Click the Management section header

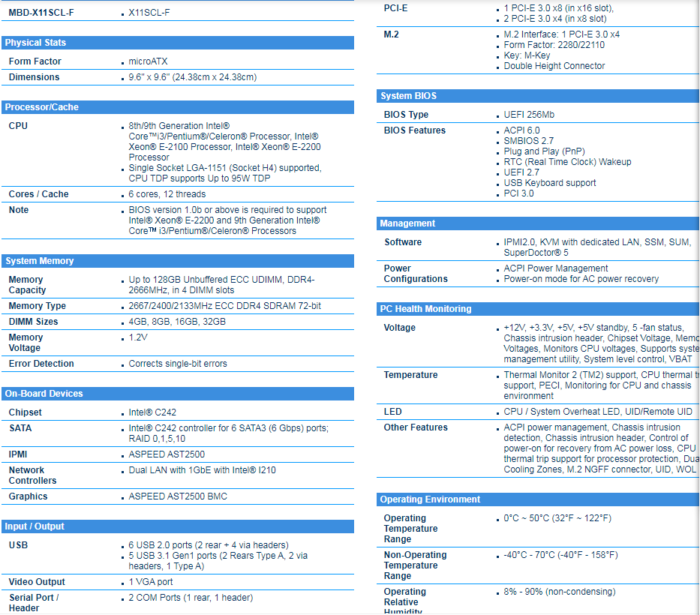[407, 223]
